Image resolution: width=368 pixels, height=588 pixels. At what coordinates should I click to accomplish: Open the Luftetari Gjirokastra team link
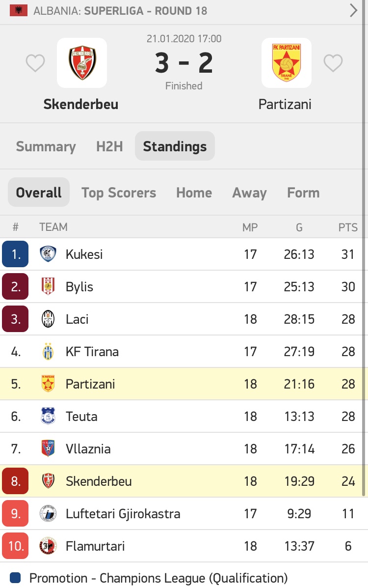[123, 514]
